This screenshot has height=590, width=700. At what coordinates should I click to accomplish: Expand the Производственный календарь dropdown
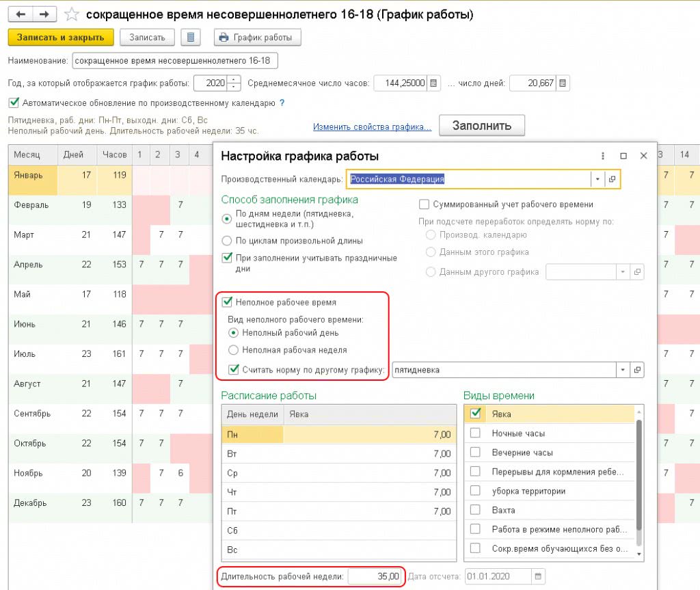click(597, 179)
